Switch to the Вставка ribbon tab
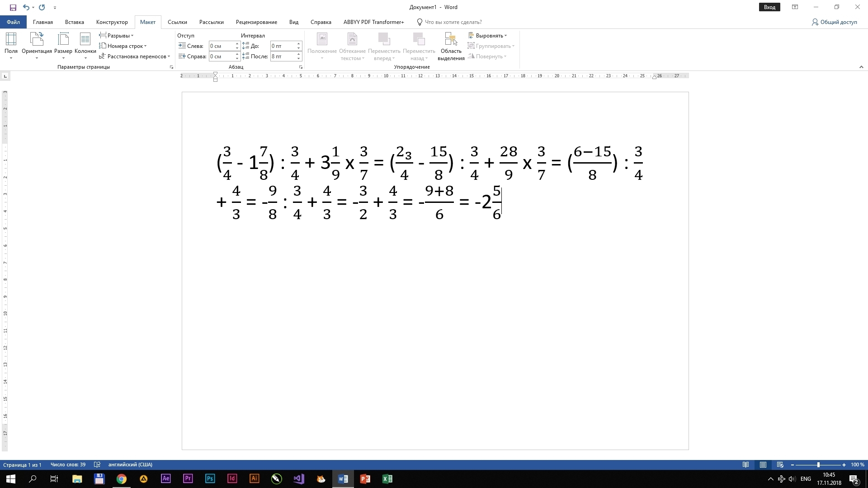Image resolution: width=868 pixels, height=488 pixels. click(x=74, y=22)
